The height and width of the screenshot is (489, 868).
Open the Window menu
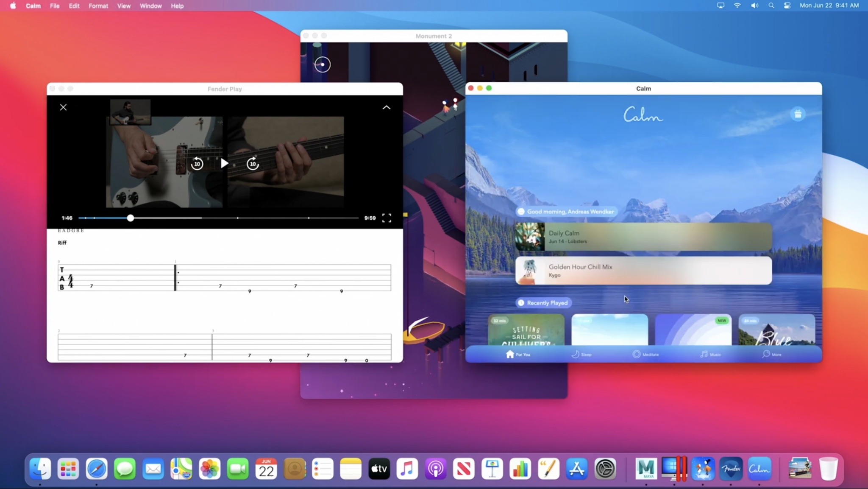pos(150,6)
